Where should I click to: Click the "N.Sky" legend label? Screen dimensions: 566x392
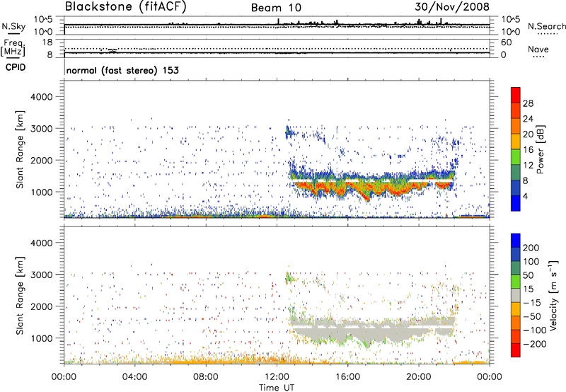point(13,26)
